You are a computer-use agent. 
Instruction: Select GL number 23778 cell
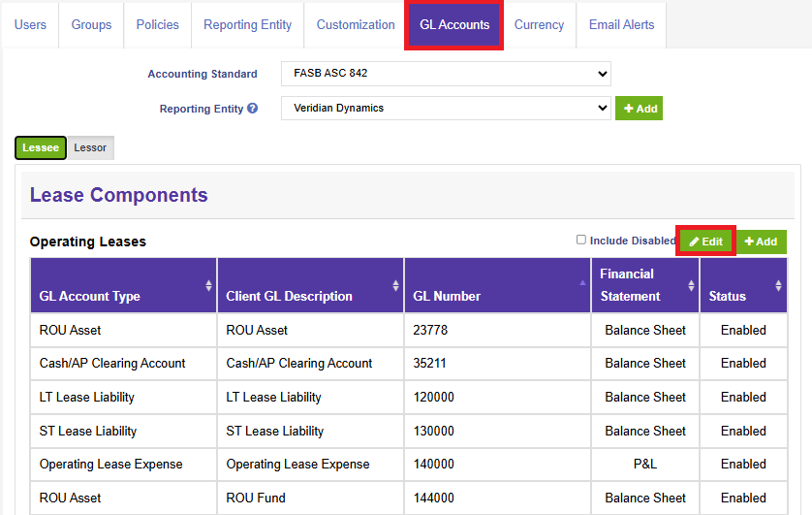coord(497,330)
